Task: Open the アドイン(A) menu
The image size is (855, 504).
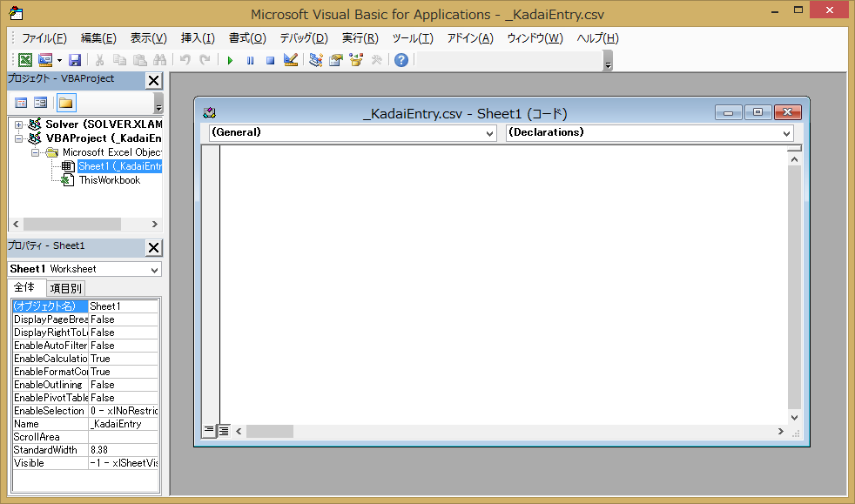Action: point(470,38)
